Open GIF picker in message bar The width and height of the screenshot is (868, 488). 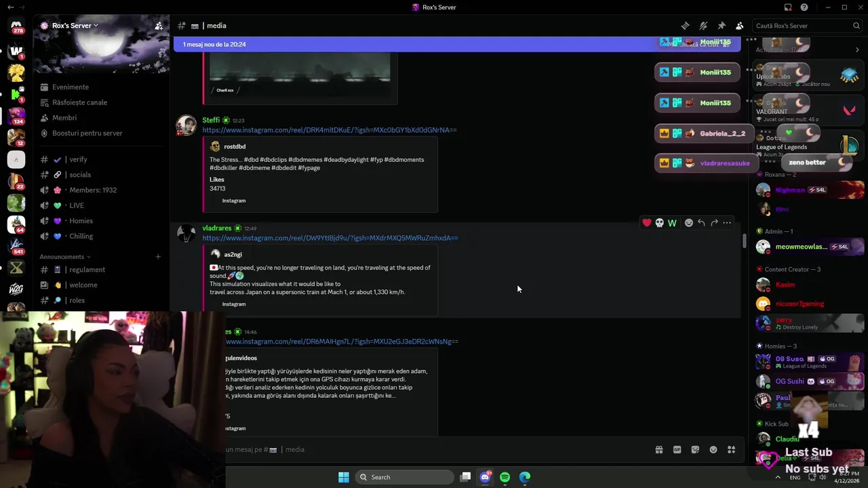coord(677,449)
